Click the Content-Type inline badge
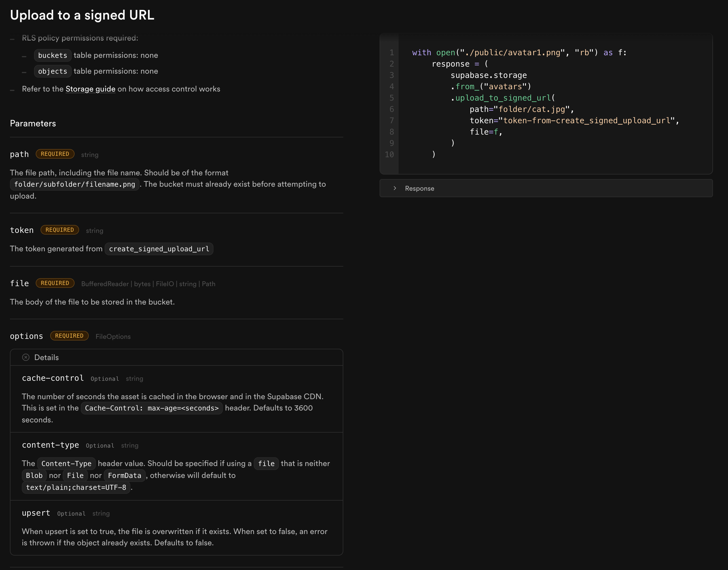Screen dimensions: 728x570 (66, 463)
